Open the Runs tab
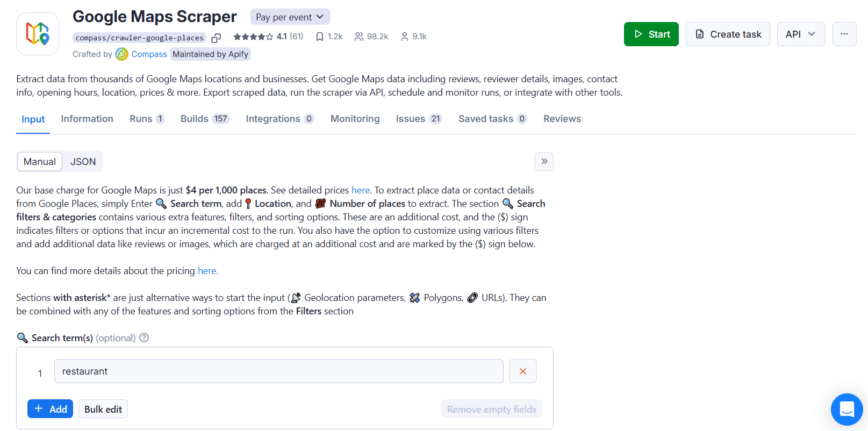The image size is (868, 431). (x=147, y=119)
